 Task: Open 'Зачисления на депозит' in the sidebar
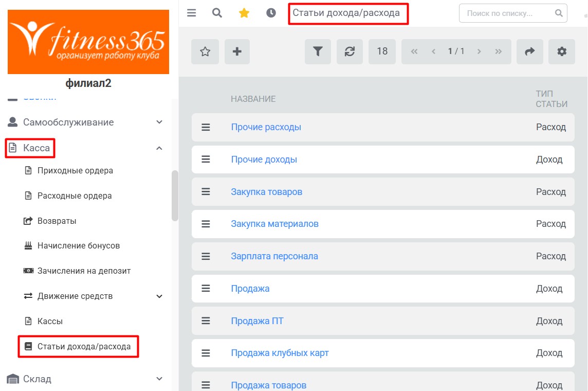[84, 271]
